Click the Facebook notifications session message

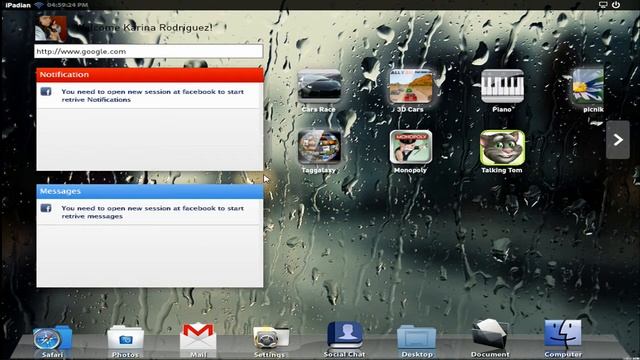coord(153,96)
